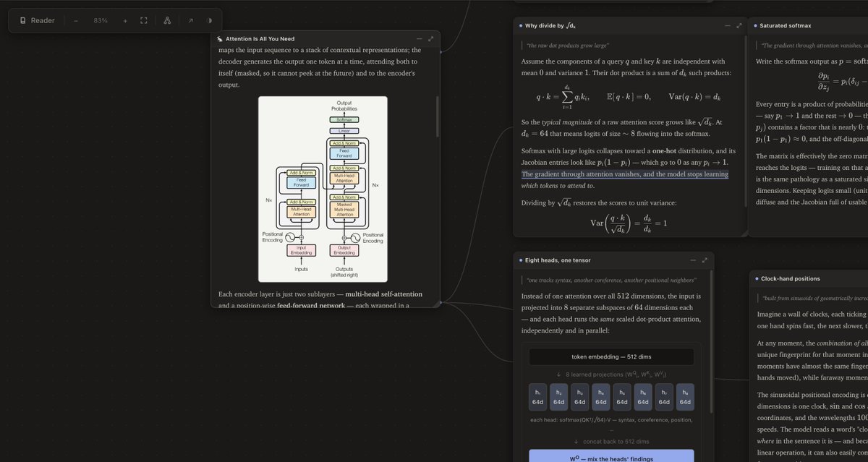Click the dot beside Why divide by √dk

click(521, 25)
